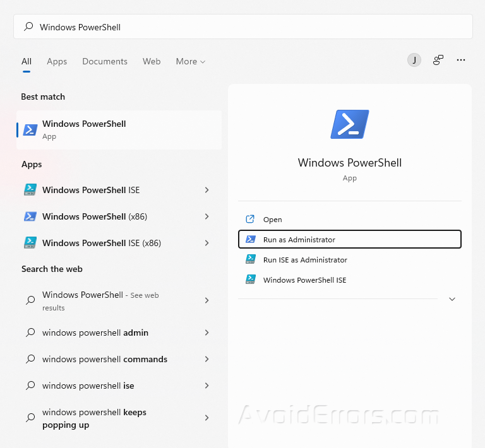Click the Windows PowerShell ISE (x86) app icon
The height and width of the screenshot is (448, 485).
[x=30, y=243]
